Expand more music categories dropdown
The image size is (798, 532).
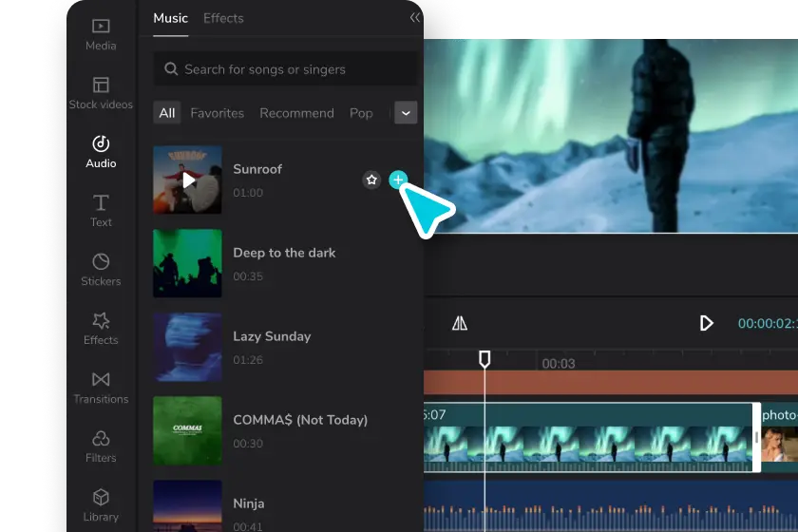(406, 112)
